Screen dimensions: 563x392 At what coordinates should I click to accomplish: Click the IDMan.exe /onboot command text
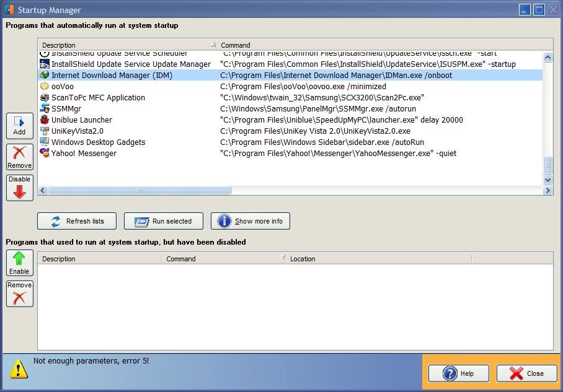coord(336,76)
